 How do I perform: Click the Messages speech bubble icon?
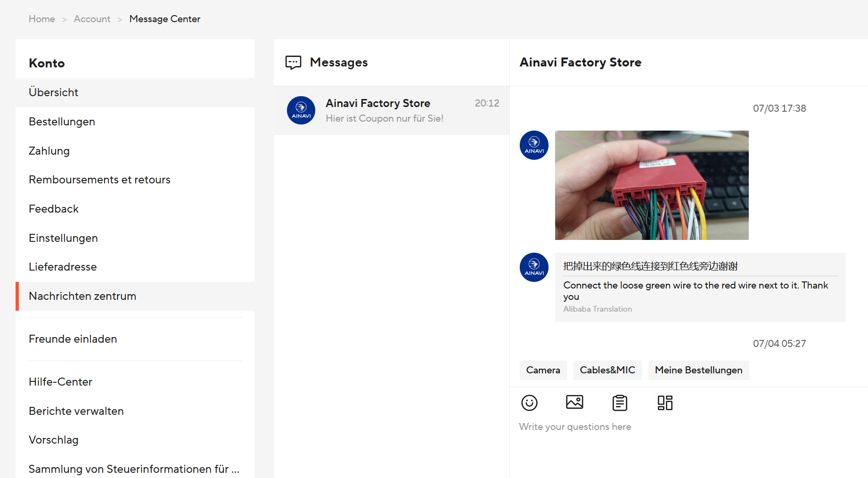coord(293,63)
